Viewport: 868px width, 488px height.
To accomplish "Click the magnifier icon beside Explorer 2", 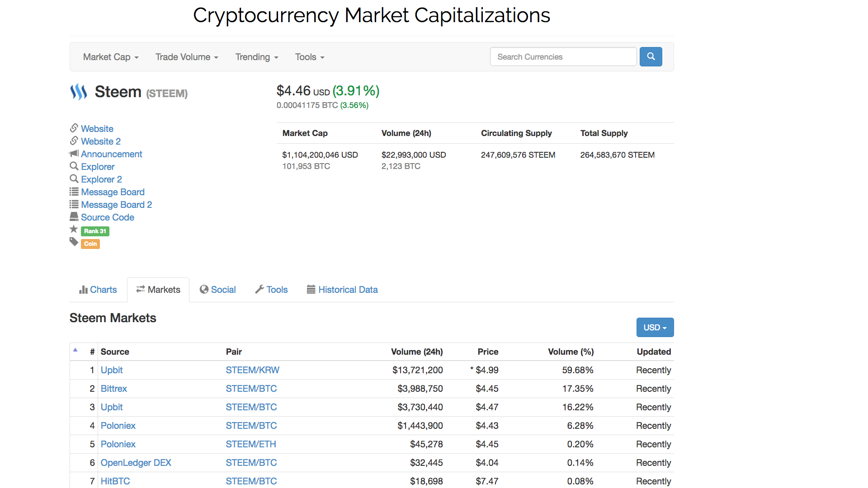I will click(x=74, y=179).
